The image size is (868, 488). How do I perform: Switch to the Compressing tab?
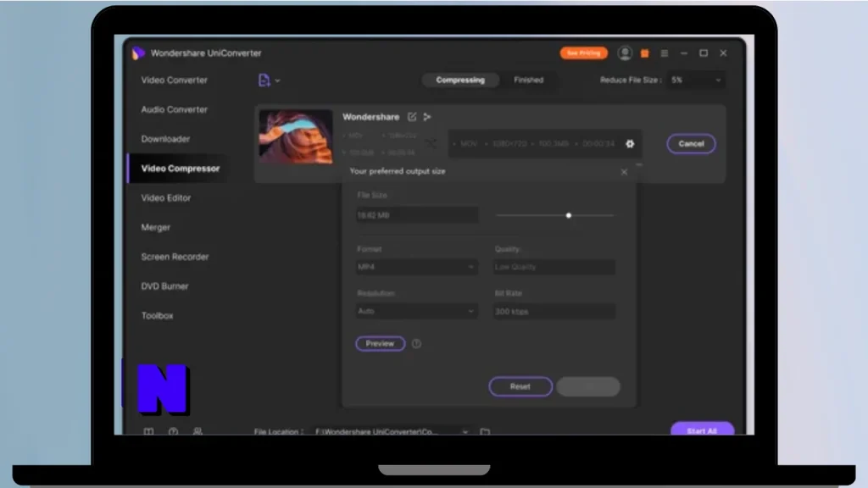460,80
